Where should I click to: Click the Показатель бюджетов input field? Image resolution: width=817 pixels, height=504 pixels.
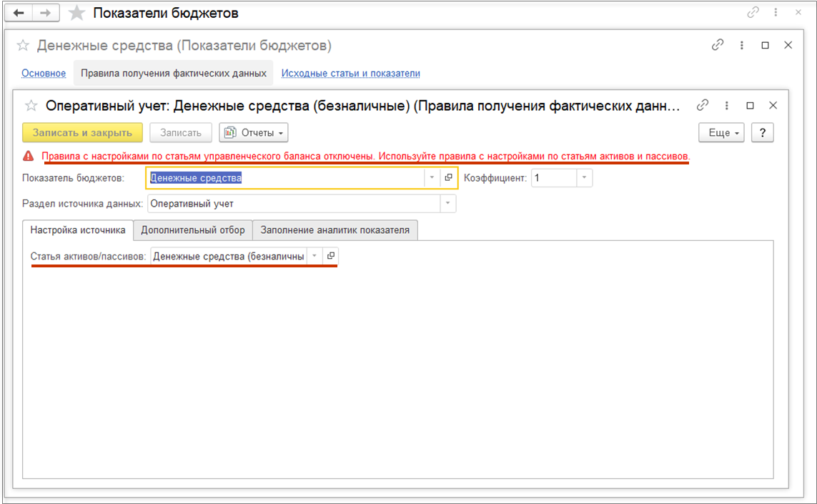[x=285, y=178]
